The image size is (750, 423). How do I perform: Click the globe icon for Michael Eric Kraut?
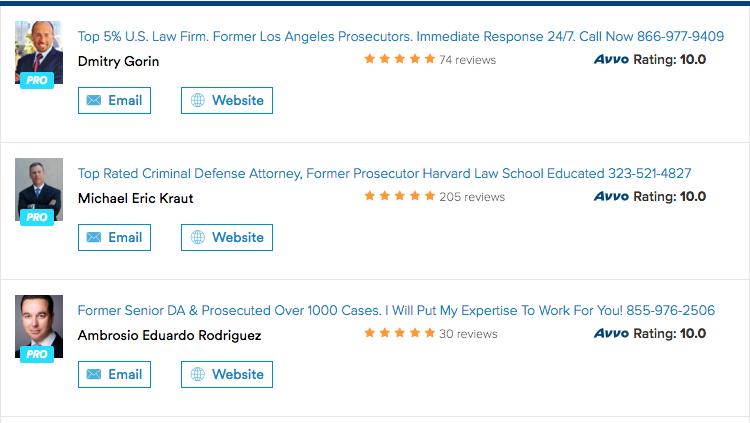coord(198,237)
